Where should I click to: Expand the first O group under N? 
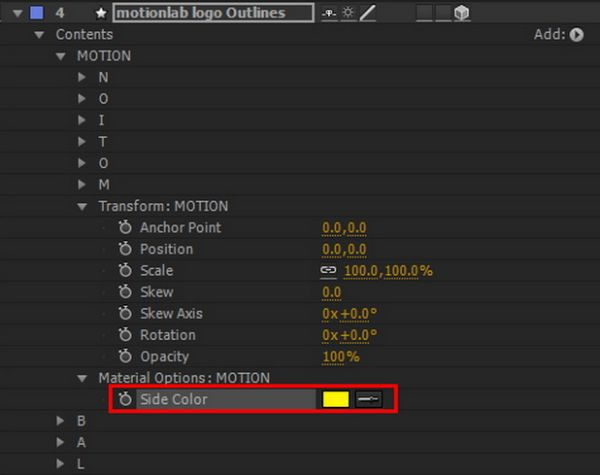tap(82, 99)
